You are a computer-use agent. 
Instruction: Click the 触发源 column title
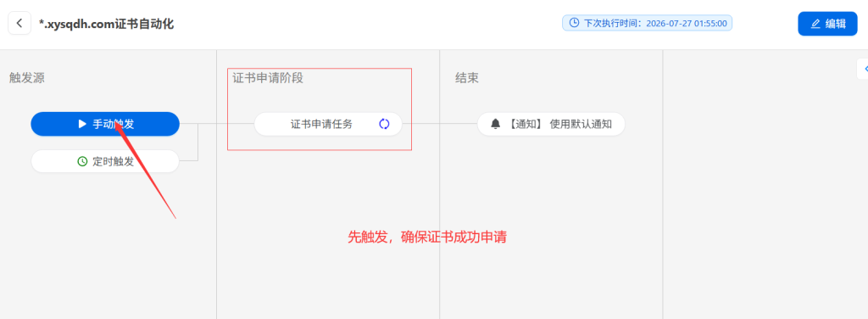(x=26, y=78)
